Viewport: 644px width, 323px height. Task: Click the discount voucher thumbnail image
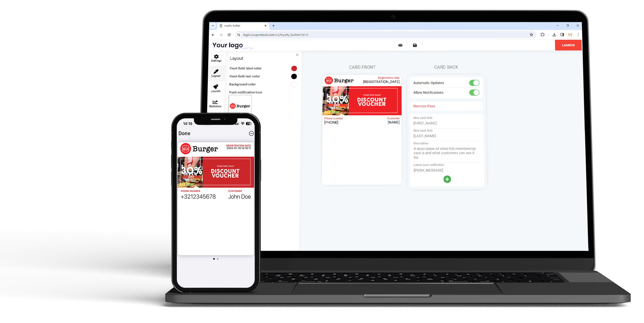coord(362,101)
